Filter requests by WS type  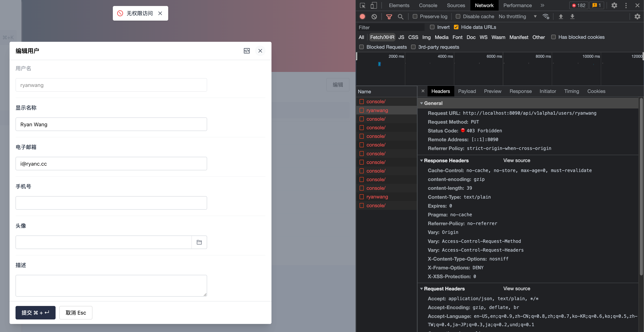click(483, 37)
